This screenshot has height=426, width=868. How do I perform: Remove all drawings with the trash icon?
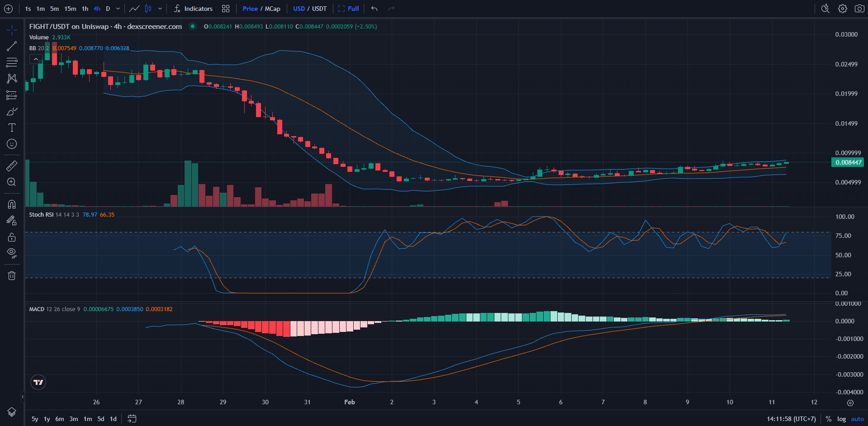[11, 275]
